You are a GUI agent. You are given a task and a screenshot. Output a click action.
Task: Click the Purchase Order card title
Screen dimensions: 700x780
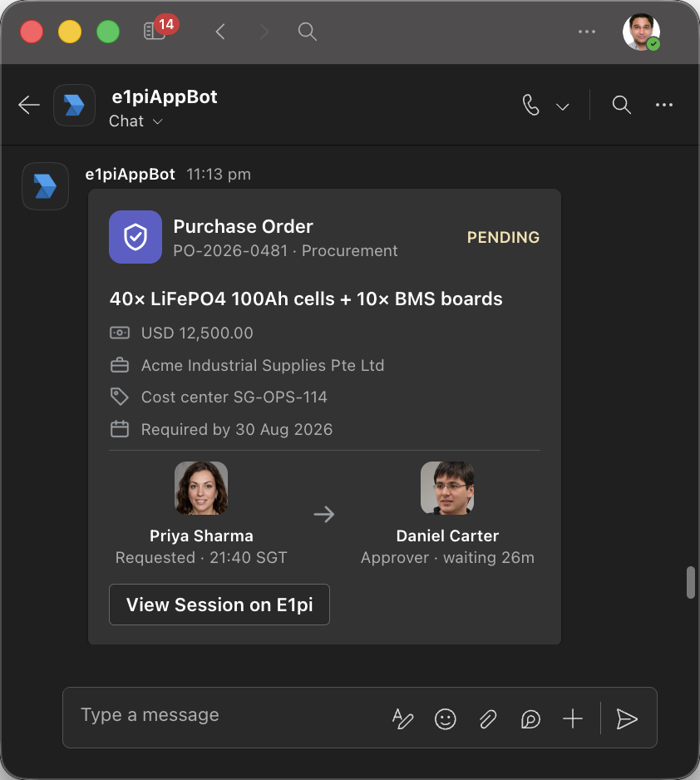pyautogui.click(x=243, y=227)
